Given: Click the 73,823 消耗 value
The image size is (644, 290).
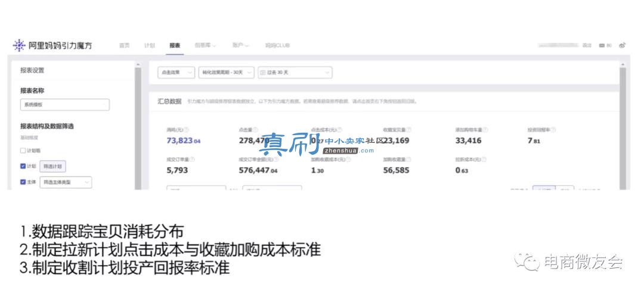Looking at the screenshot, I should 184,141.
